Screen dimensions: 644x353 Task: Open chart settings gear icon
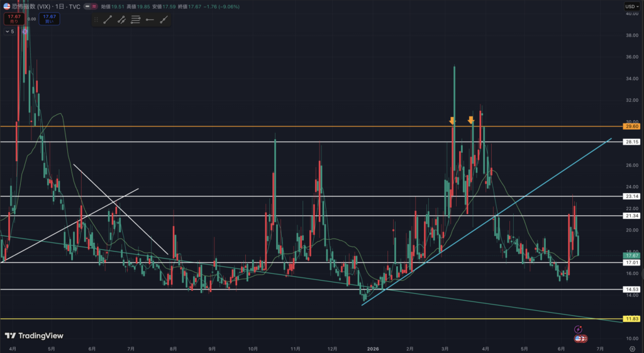632,349
